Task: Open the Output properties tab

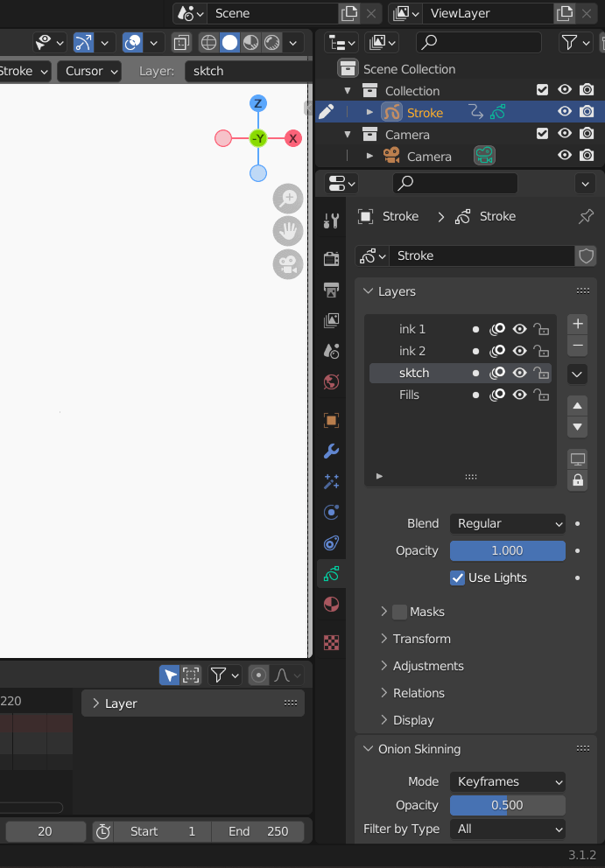Action: 331,290
